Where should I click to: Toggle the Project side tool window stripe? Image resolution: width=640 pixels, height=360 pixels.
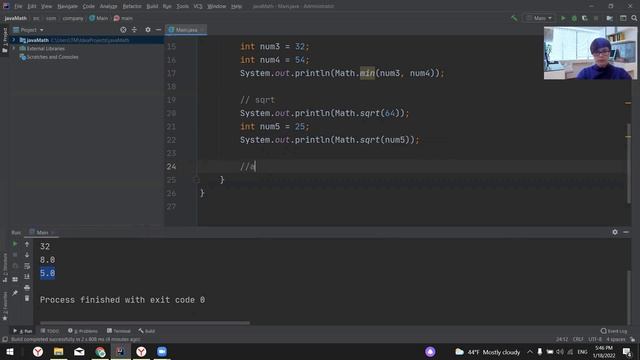point(5,40)
